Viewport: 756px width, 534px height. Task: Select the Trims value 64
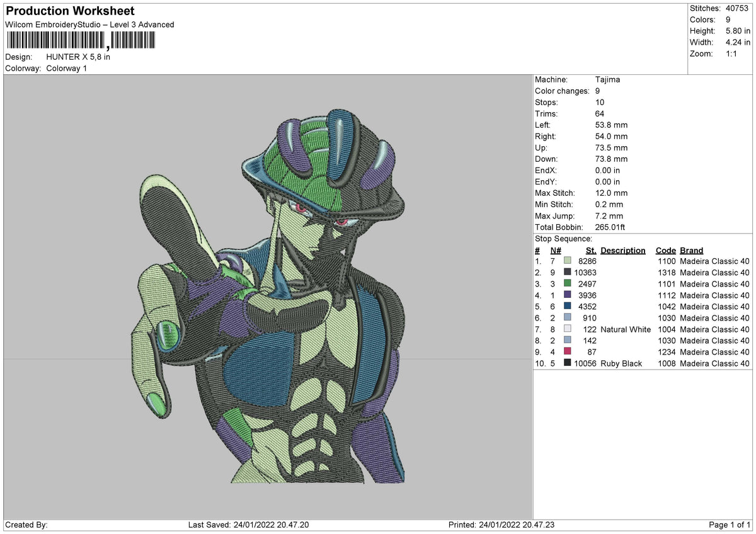(600, 113)
